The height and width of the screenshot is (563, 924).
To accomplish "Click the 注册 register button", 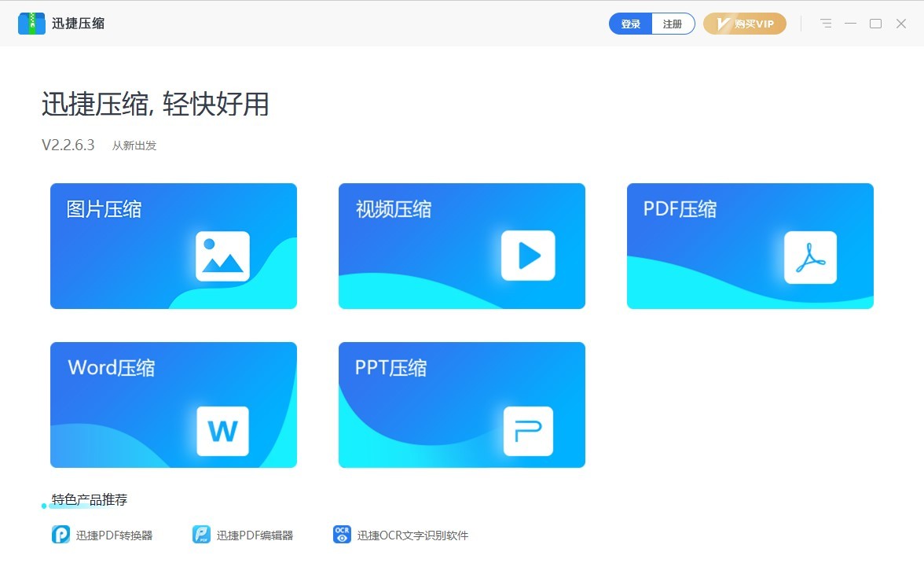I will point(673,24).
